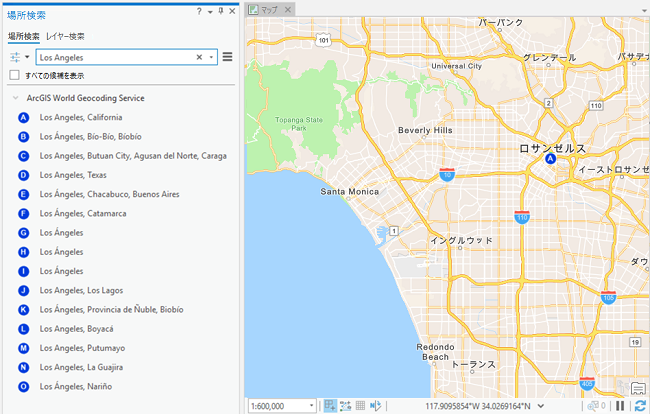Viewport: 650px width, 414px height.
Task: Select result Los Angeles, Texas
Action: point(73,175)
